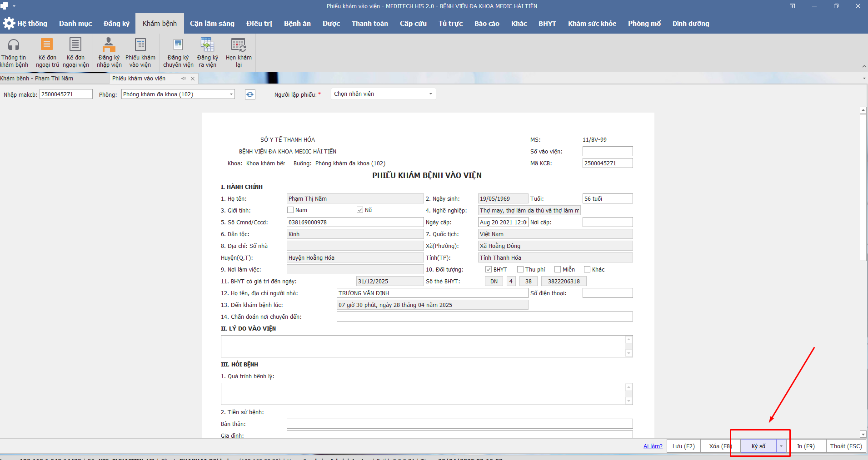Expand the Phòng khám đa khoa dropdown
The image size is (868, 460).
point(231,94)
